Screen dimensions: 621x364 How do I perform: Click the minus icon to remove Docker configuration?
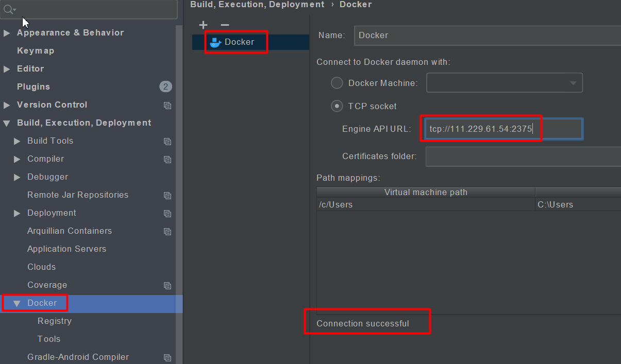pyautogui.click(x=225, y=25)
